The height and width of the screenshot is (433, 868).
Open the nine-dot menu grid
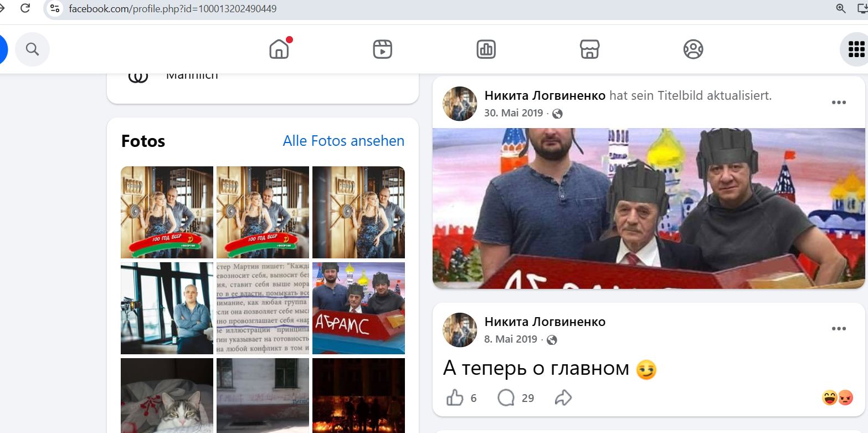coord(856,49)
